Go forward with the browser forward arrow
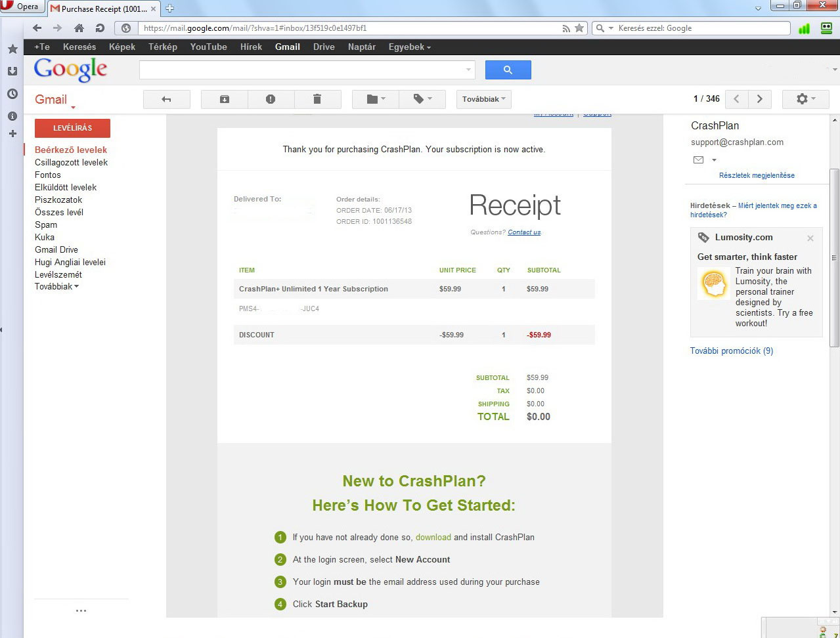The height and width of the screenshot is (638, 840). coord(57,28)
